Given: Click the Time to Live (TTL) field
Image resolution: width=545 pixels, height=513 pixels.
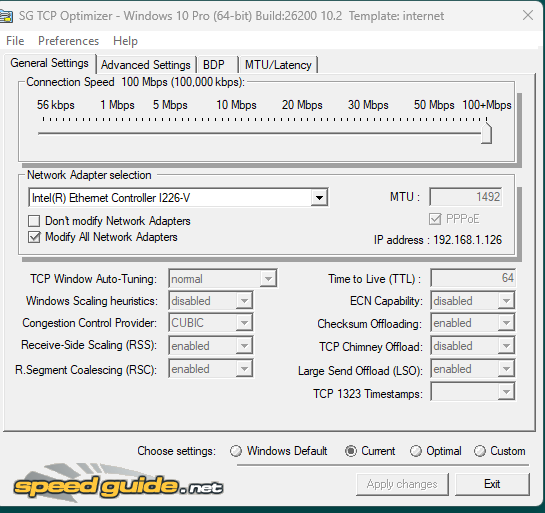Looking at the screenshot, I should coord(473,278).
